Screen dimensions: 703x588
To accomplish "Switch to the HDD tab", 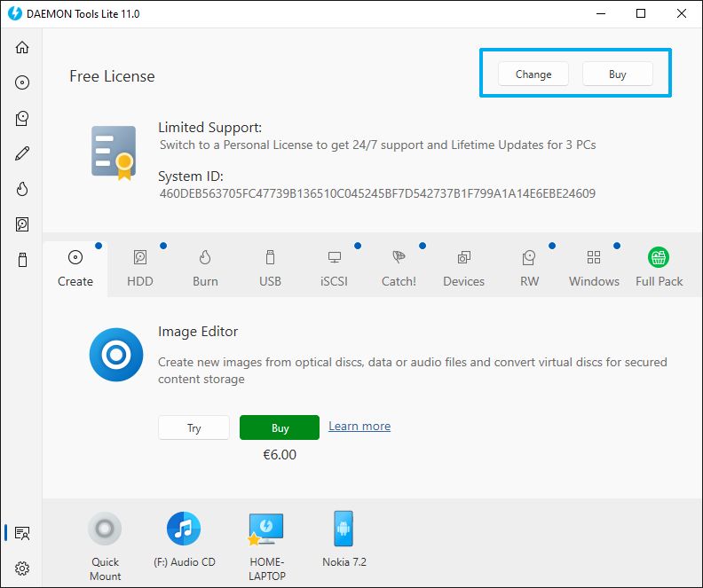I will 140,269.
